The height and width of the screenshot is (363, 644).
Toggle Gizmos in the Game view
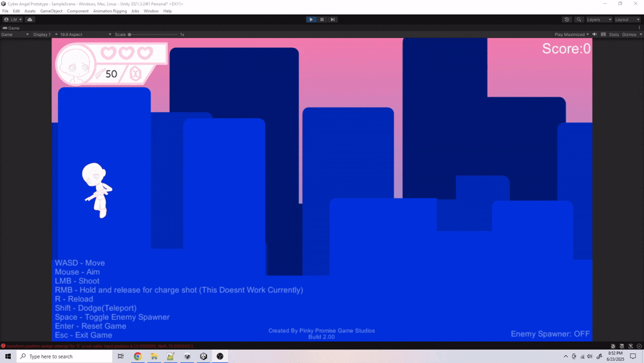[629, 35]
